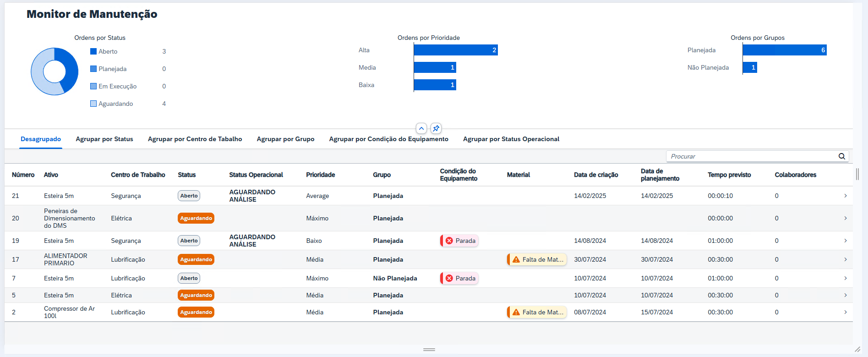The height and width of the screenshot is (357, 868).
Task: Click the Alta priority bar in chart
Action: click(455, 50)
